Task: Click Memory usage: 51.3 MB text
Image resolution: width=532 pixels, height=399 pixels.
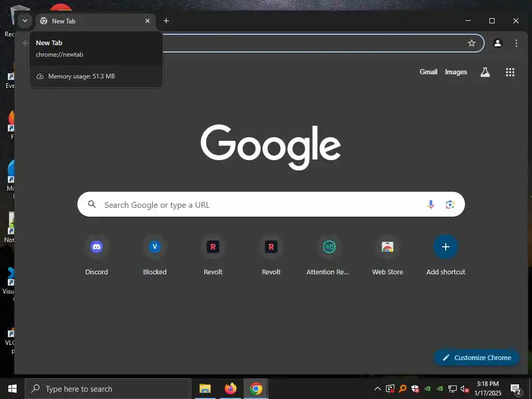Action: click(82, 76)
